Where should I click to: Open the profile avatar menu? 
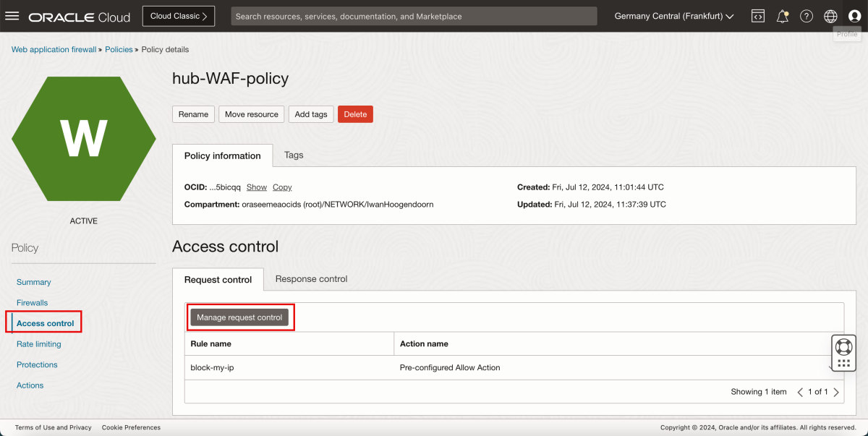coord(854,16)
